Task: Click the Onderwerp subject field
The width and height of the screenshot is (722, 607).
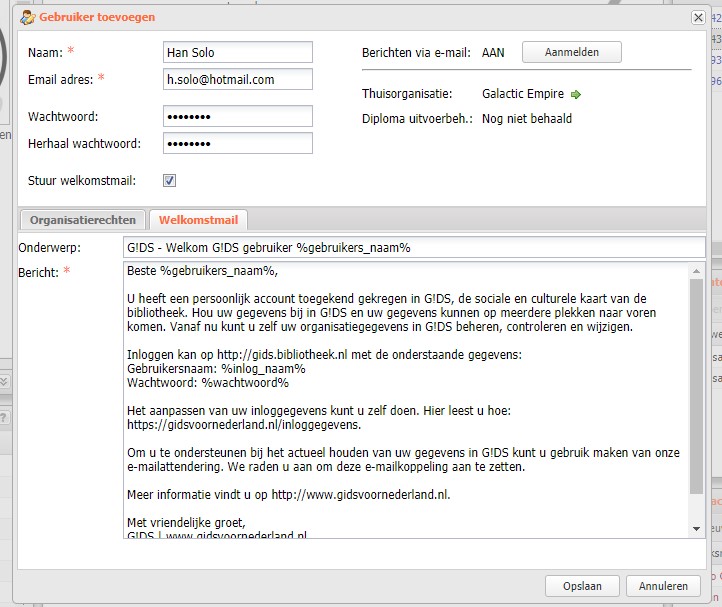Action: coord(414,247)
